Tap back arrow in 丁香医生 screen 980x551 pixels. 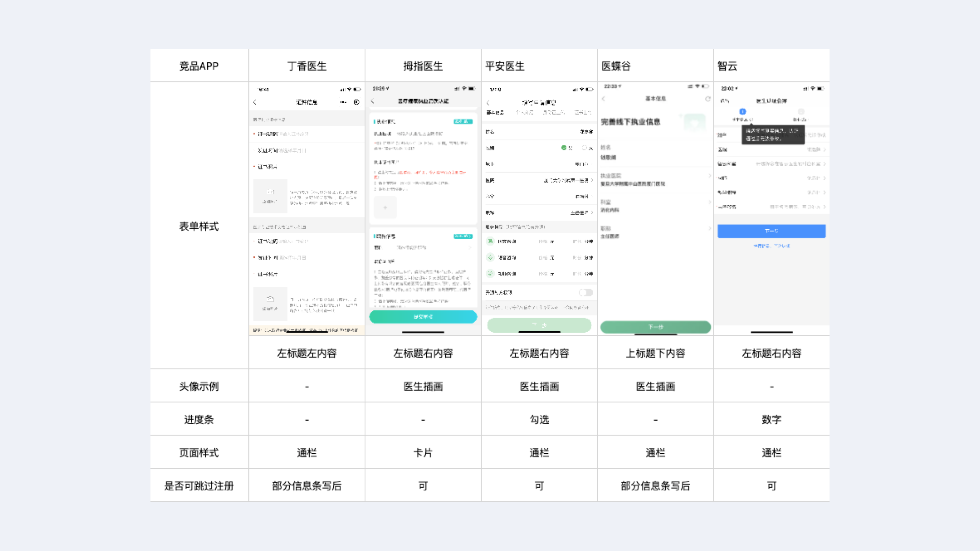(x=255, y=102)
